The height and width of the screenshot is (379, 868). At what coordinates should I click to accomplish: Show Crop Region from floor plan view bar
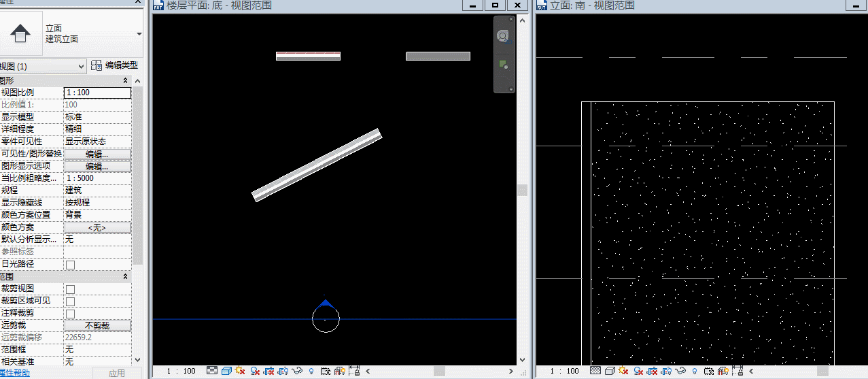pos(283,371)
